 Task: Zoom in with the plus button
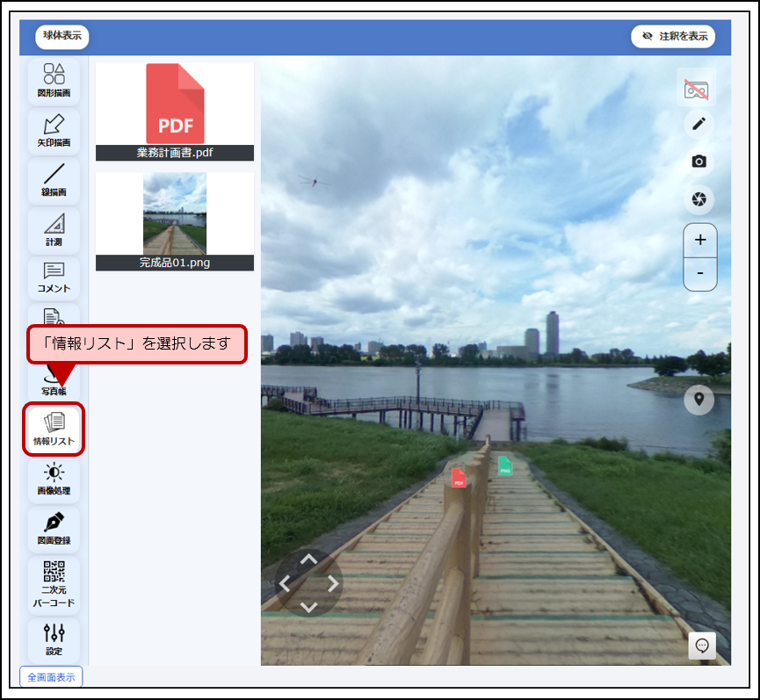[x=700, y=240]
